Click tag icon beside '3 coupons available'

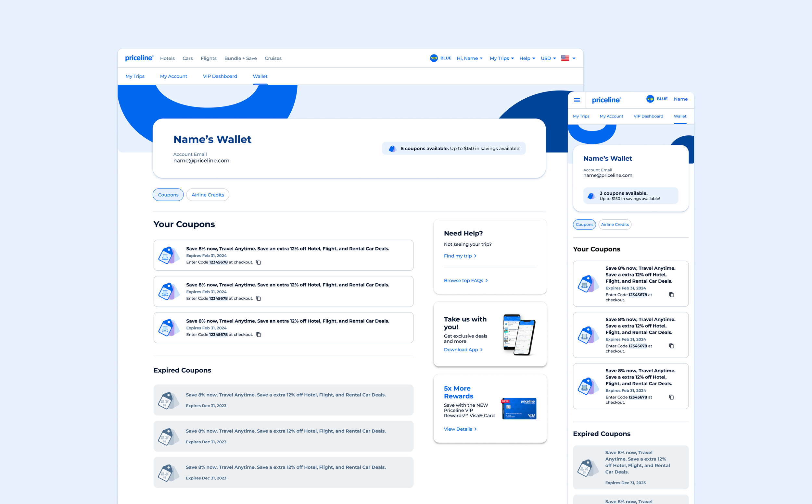pyautogui.click(x=591, y=196)
